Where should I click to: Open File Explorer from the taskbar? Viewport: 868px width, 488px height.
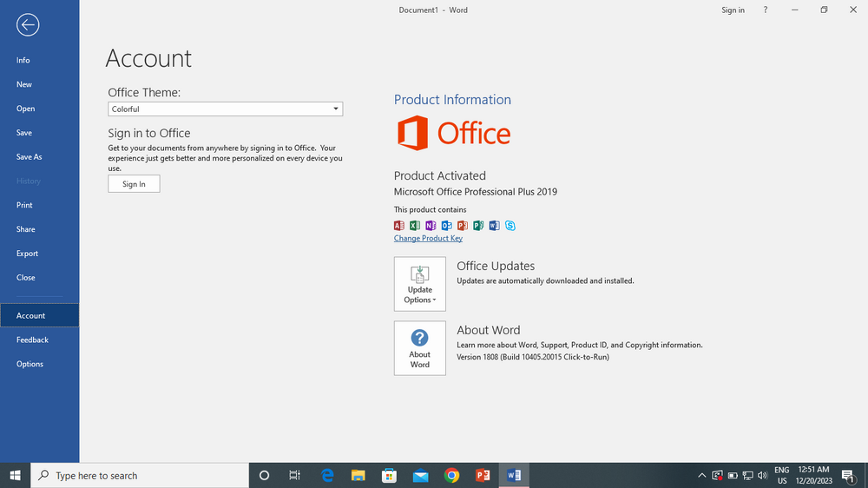[358, 475]
